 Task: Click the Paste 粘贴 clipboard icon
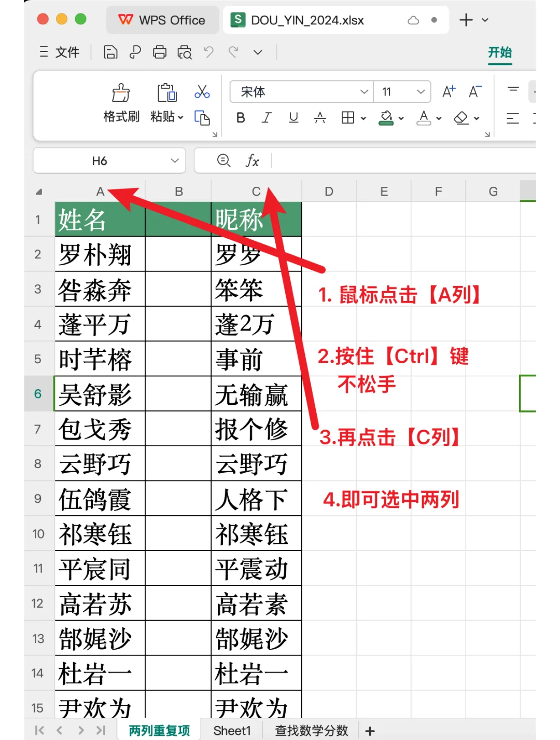pos(167,93)
